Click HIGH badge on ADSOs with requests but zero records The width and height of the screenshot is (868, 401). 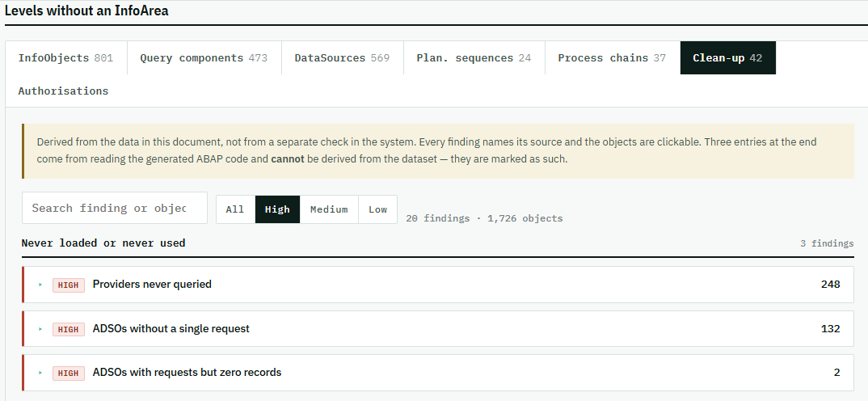[x=69, y=373]
